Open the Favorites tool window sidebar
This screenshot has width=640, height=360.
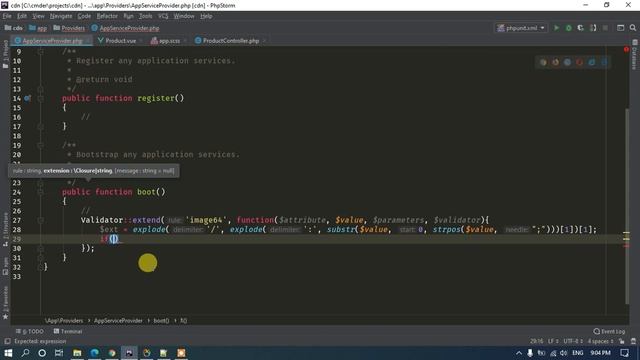pyautogui.click(x=5, y=303)
